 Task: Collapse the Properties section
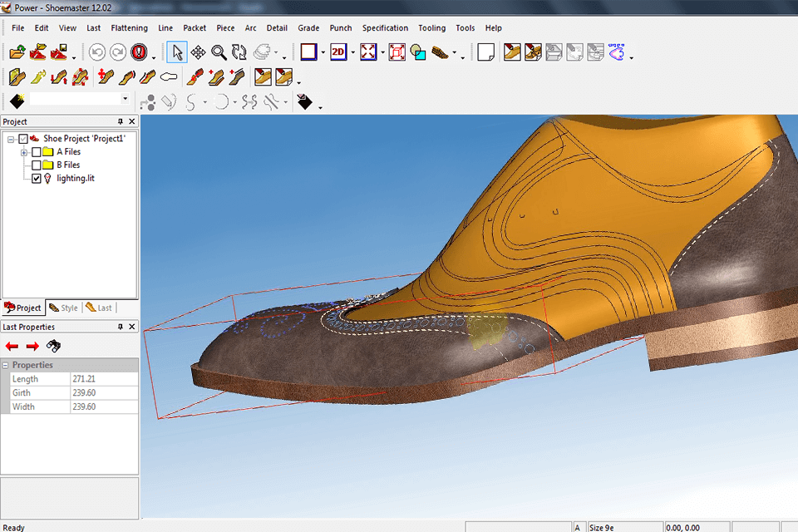(x=6, y=365)
